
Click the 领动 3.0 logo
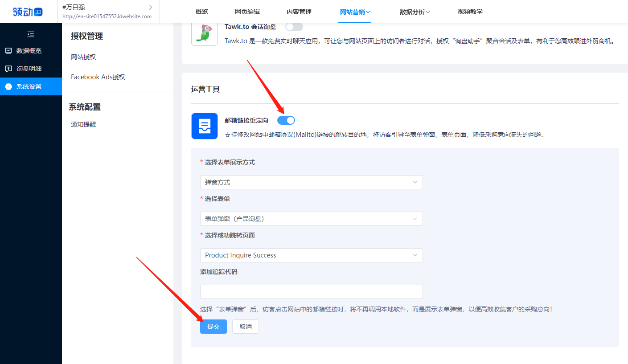[27, 12]
